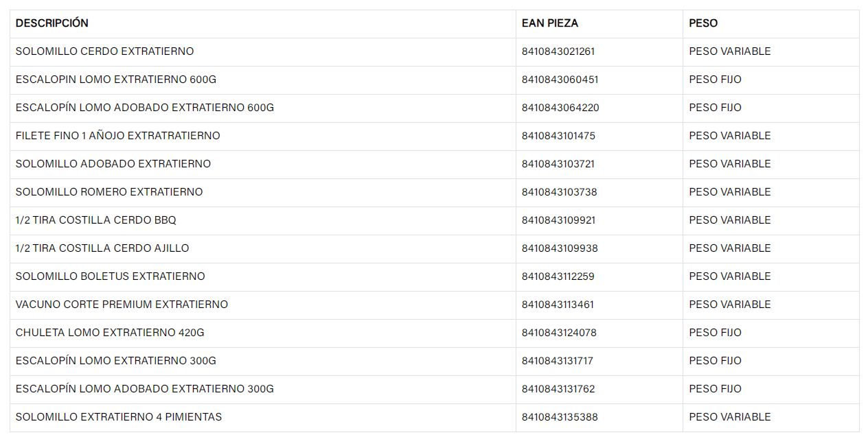Click EAN code 8410843109921
The width and height of the screenshot is (868, 437).
[x=559, y=220]
